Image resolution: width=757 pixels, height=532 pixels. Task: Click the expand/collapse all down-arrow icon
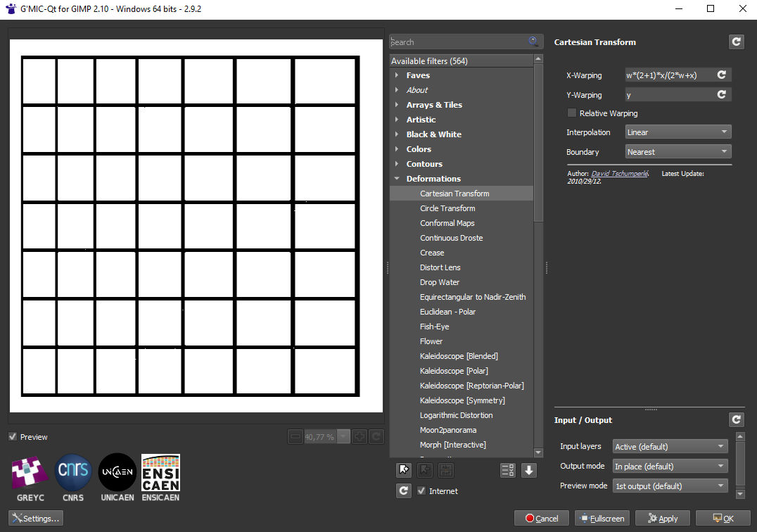529,470
